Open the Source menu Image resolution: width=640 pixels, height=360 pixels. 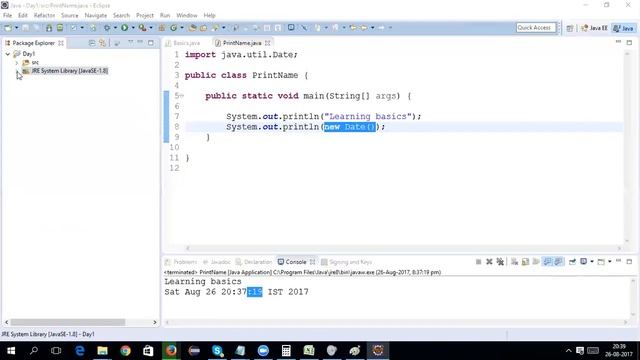pos(69,16)
